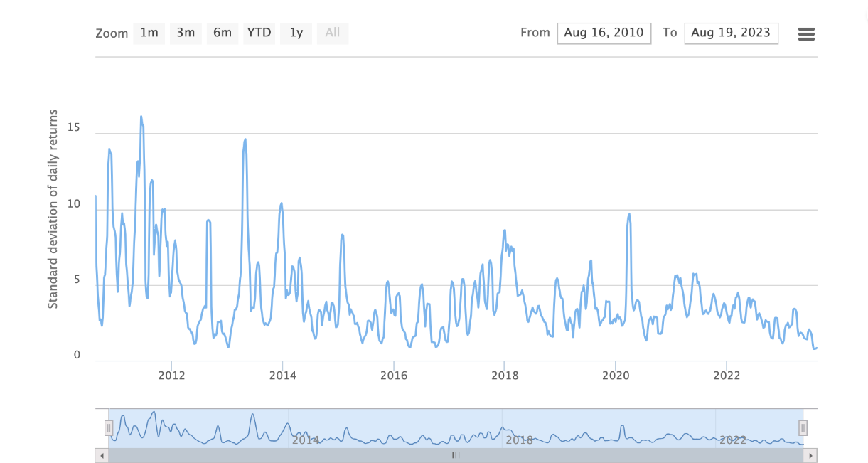Select the 1y zoom range

pyautogui.click(x=296, y=33)
